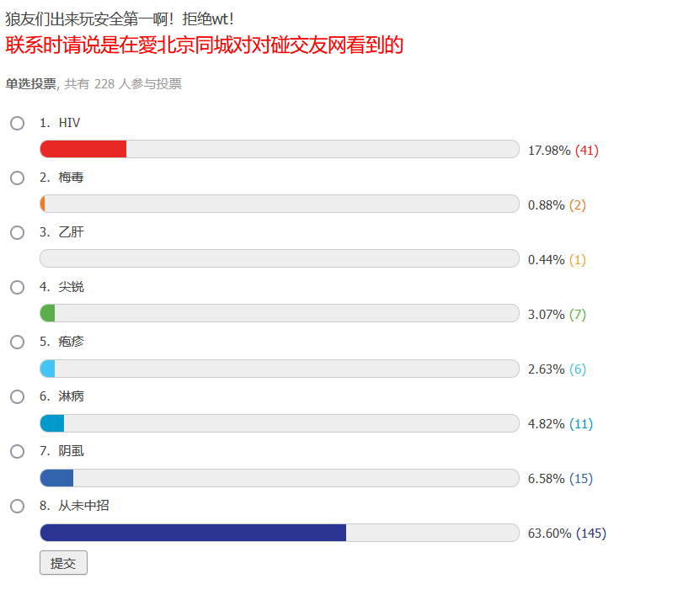Click the 疱疹 light blue result bar
Viewport: 683px width, 616px height.
click(47, 369)
